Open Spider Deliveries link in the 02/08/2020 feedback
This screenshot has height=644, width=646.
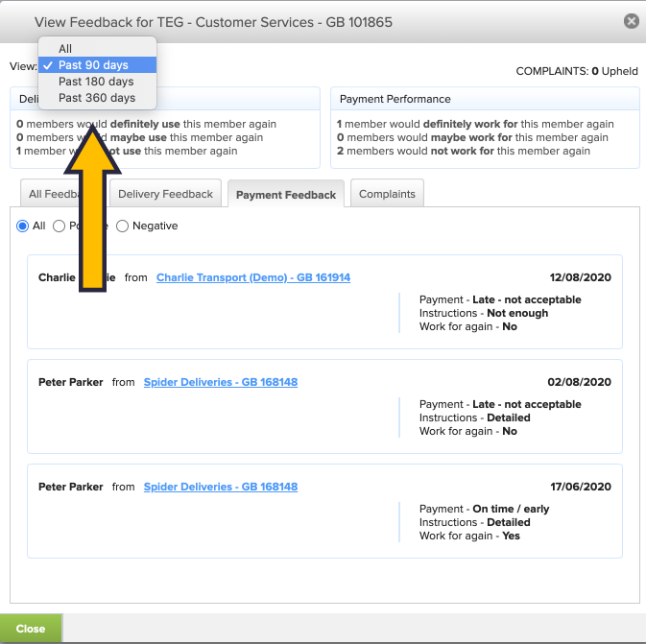pyautogui.click(x=221, y=382)
